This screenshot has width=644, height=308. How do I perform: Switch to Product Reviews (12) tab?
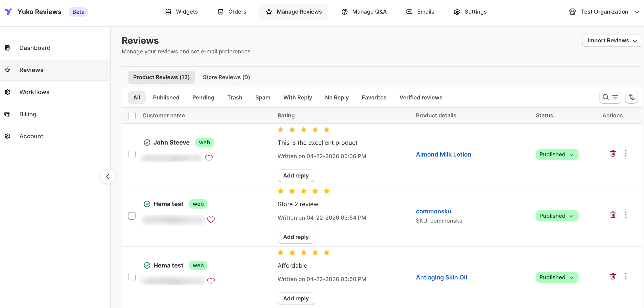[161, 77]
